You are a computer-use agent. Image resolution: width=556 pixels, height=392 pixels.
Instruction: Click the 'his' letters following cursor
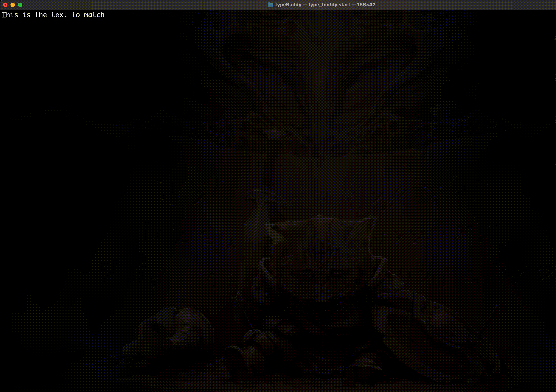point(12,15)
